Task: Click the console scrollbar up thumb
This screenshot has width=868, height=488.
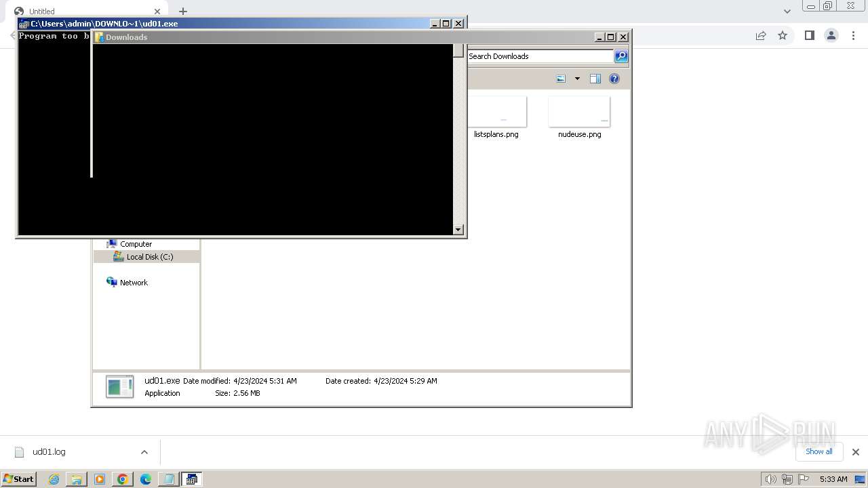Action: tap(458, 51)
